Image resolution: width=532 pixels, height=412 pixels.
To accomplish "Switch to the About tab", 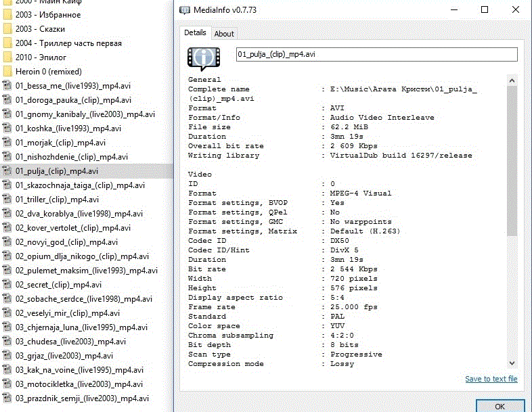I will (x=224, y=34).
